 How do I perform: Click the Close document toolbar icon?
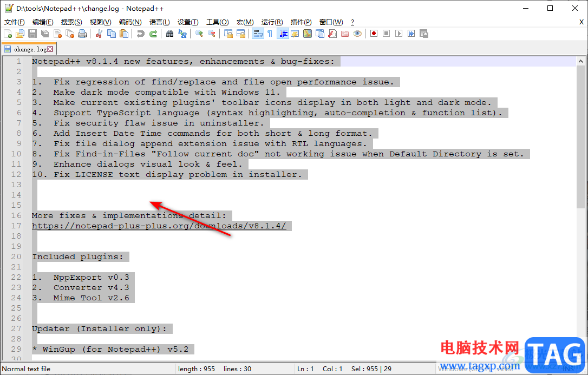[57, 34]
